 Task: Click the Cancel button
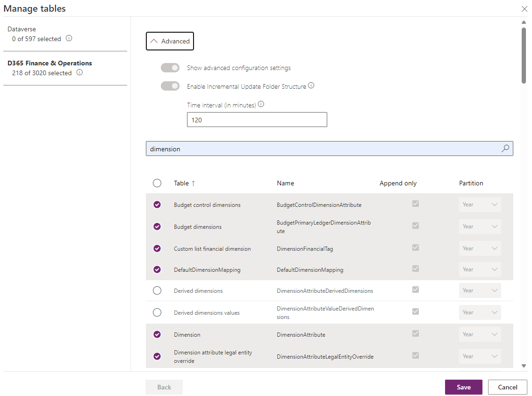[x=507, y=387]
